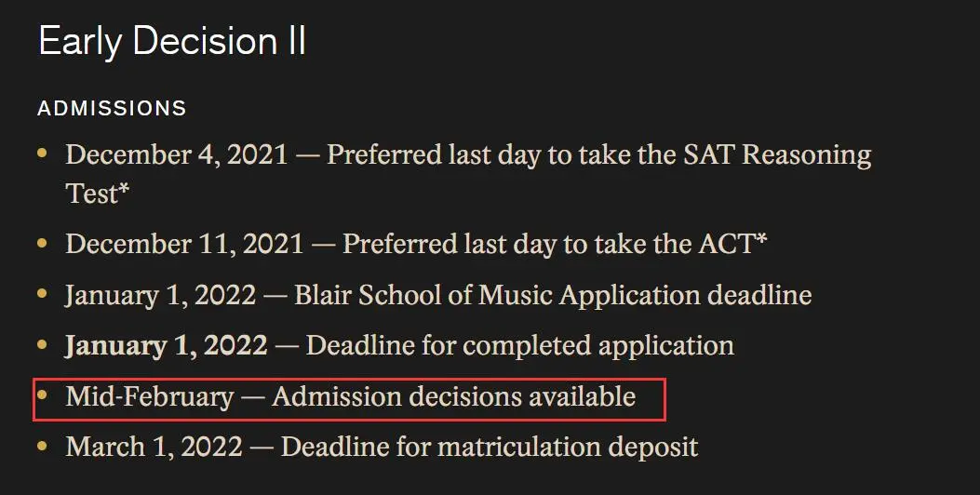Click Deadline for matriculation deposit text
Screen dimensions: 980x495
coord(489,447)
